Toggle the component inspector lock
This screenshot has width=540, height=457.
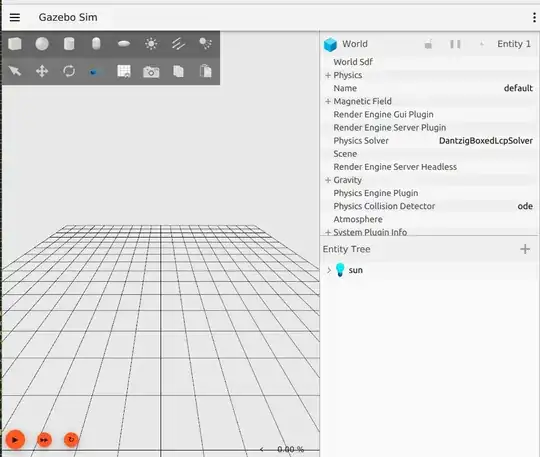[x=428, y=44]
